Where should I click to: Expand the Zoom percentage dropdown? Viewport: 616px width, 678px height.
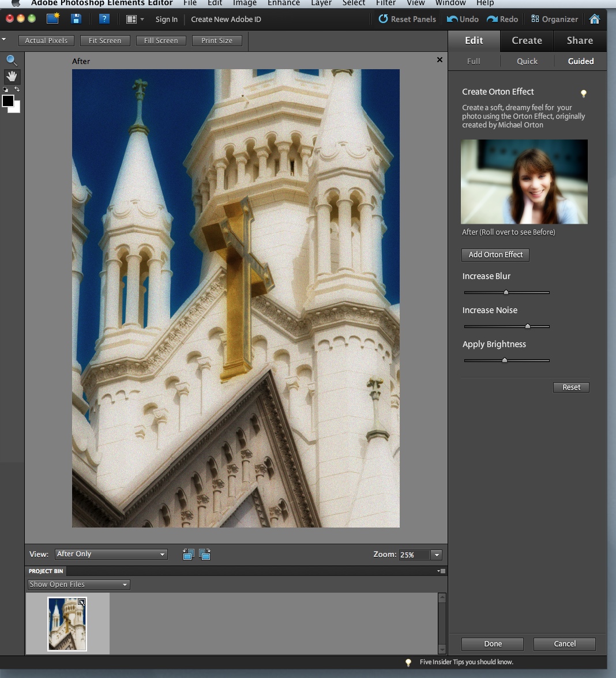437,555
